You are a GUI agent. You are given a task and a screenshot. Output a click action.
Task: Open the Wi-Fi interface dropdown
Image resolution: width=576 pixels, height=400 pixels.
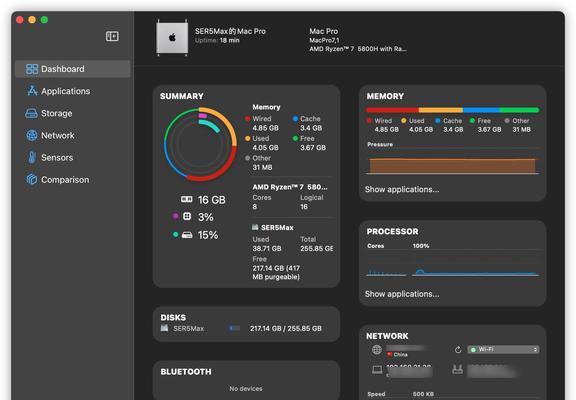(504, 349)
